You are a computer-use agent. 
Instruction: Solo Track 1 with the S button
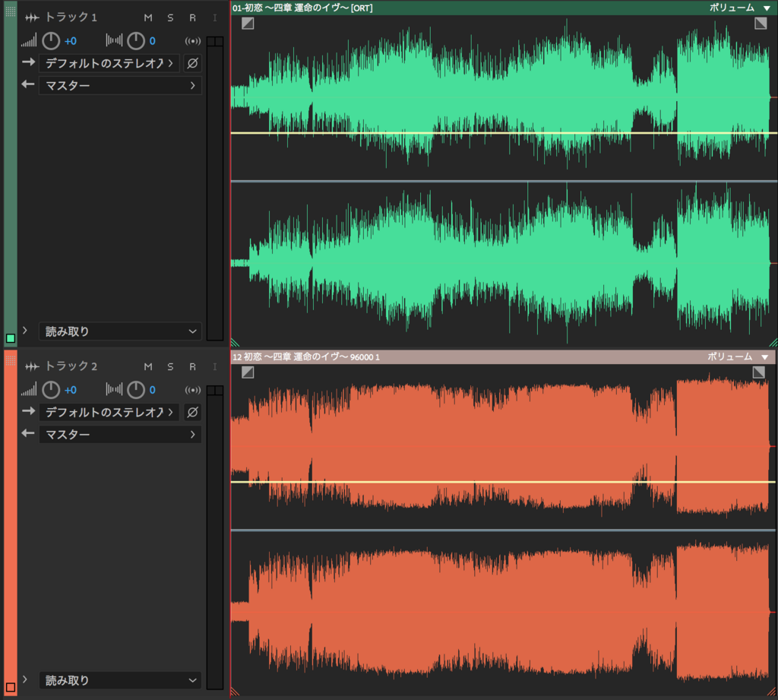tap(170, 18)
